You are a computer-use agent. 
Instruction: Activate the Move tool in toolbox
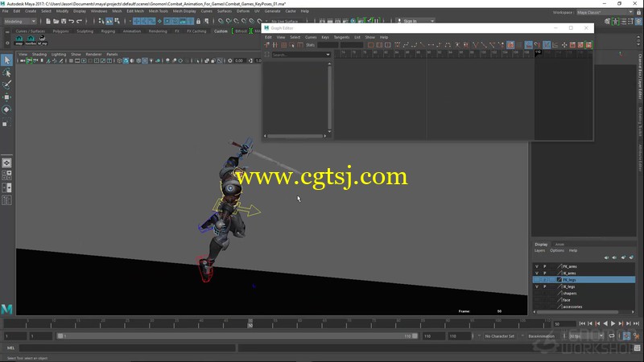(6, 97)
